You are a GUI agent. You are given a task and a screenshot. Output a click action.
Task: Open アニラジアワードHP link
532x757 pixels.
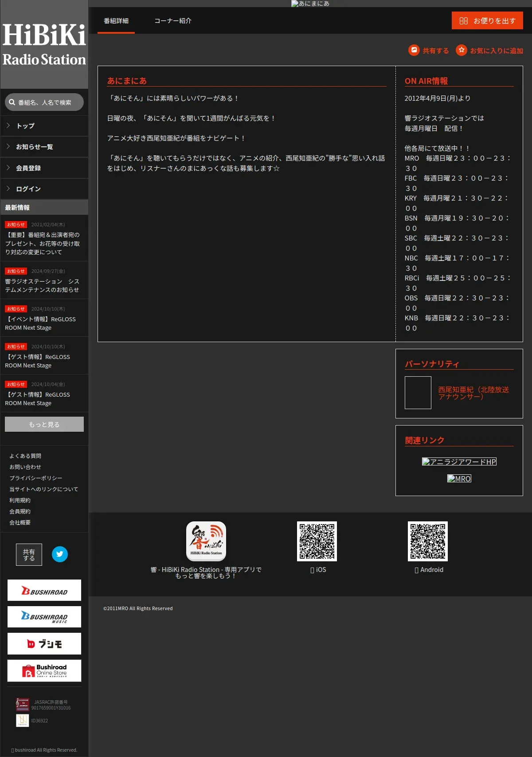[459, 461]
